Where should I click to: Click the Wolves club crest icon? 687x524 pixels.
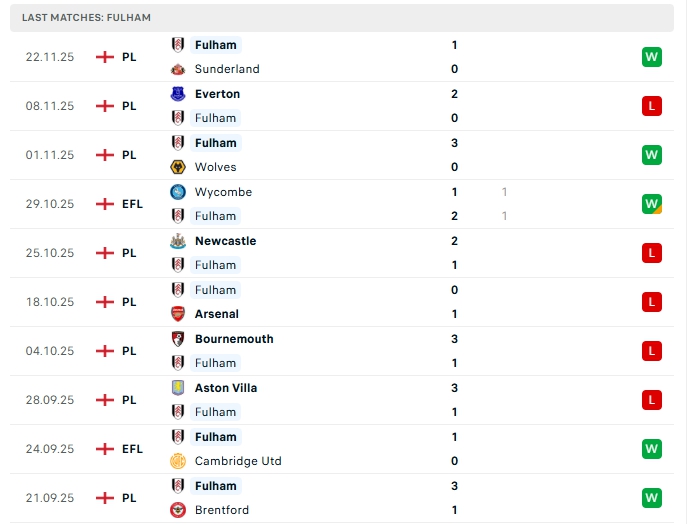point(178,167)
